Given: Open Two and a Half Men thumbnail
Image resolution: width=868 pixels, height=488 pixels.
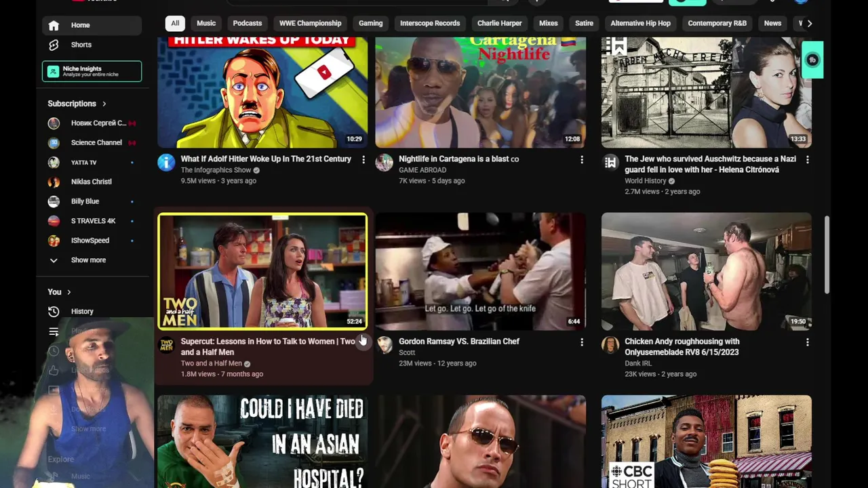Looking at the screenshot, I should [x=262, y=271].
